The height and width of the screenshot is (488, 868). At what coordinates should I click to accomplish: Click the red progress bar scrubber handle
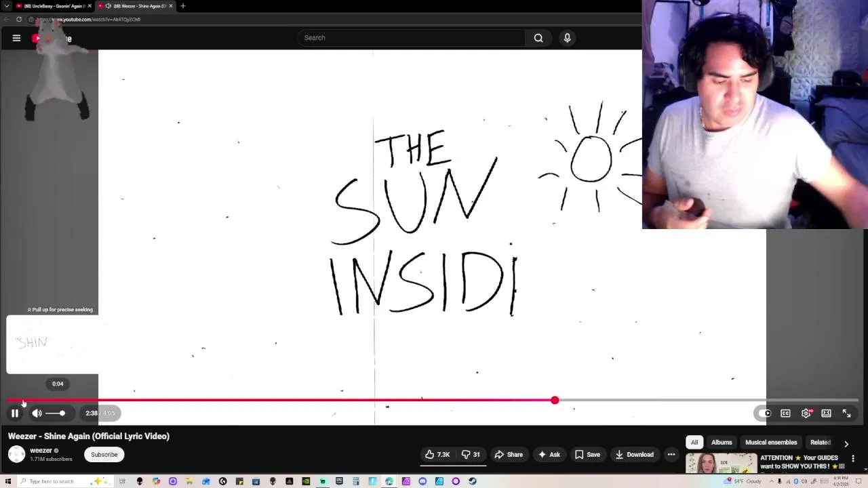pos(555,401)
